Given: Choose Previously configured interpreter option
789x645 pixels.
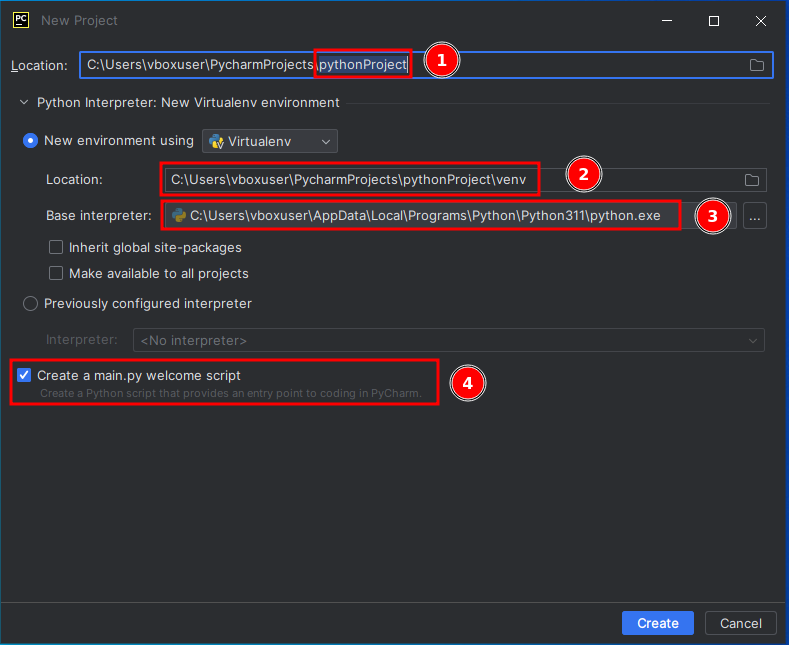Looking at the screenshot, I should click(x=30, y=303).
